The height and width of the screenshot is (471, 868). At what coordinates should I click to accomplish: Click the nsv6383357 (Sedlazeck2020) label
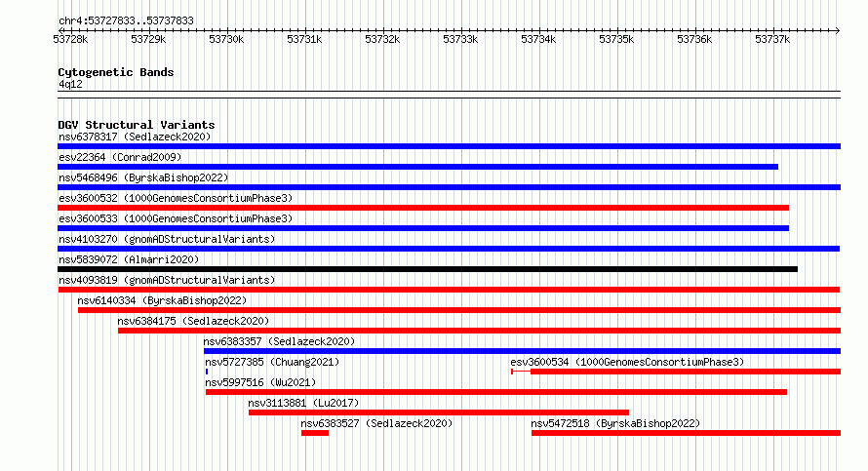[x=279, y=341]
